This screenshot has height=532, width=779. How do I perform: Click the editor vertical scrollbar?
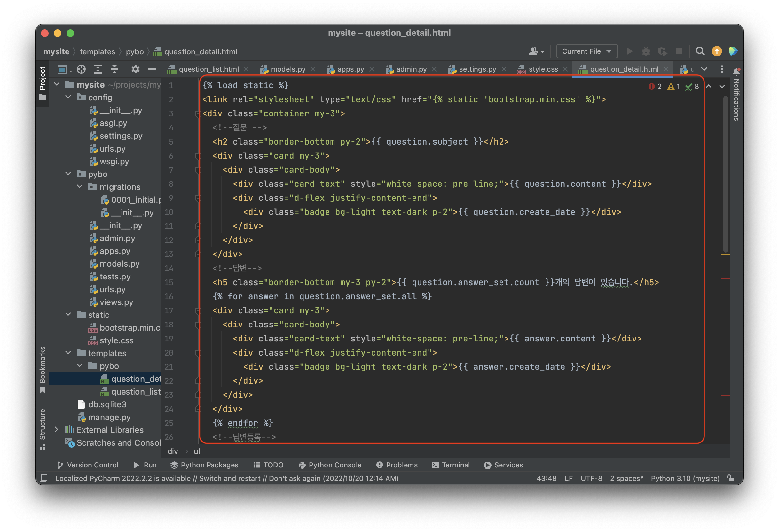[x=725, y=174]
